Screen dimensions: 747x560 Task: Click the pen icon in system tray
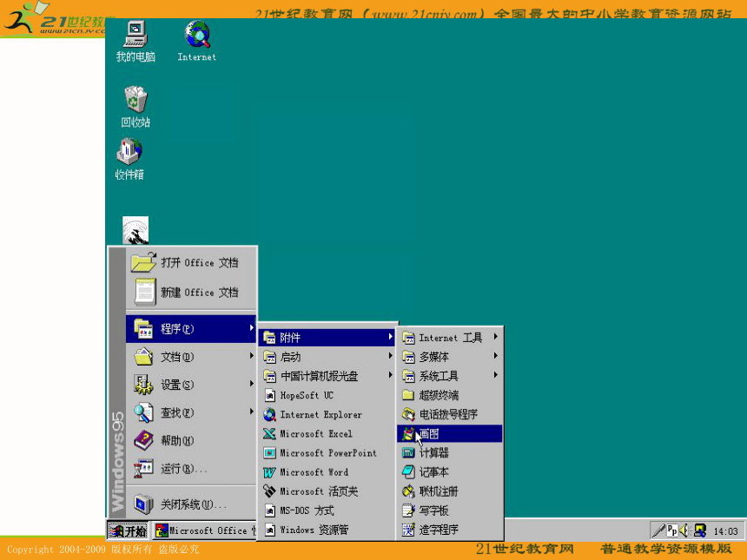(x=659, y=530)
